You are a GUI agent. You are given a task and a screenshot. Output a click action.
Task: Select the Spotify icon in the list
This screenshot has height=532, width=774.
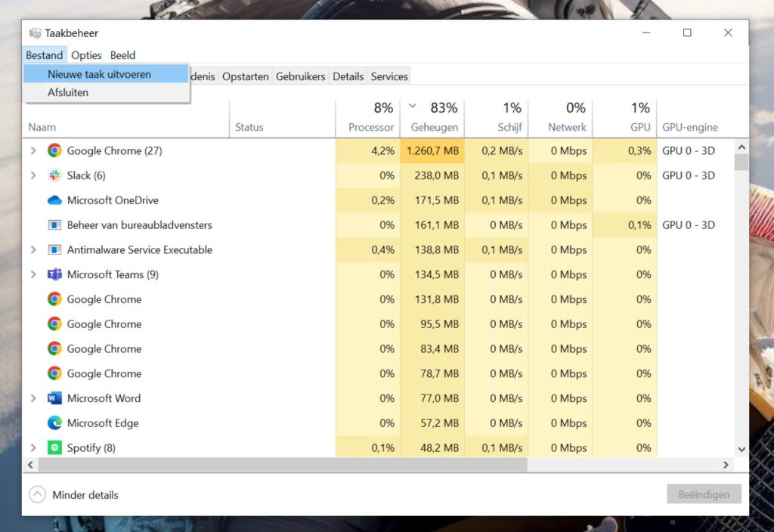[x=54, y=447]
